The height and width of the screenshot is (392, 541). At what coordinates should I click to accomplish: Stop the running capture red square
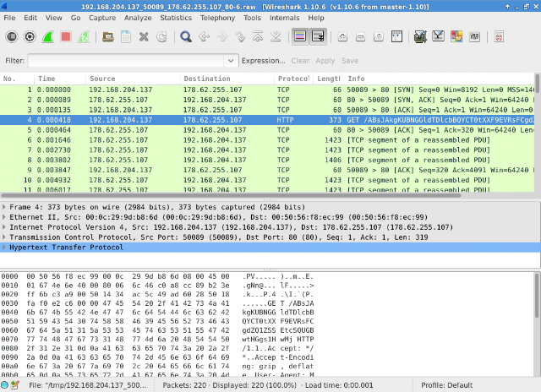[66, 36]
